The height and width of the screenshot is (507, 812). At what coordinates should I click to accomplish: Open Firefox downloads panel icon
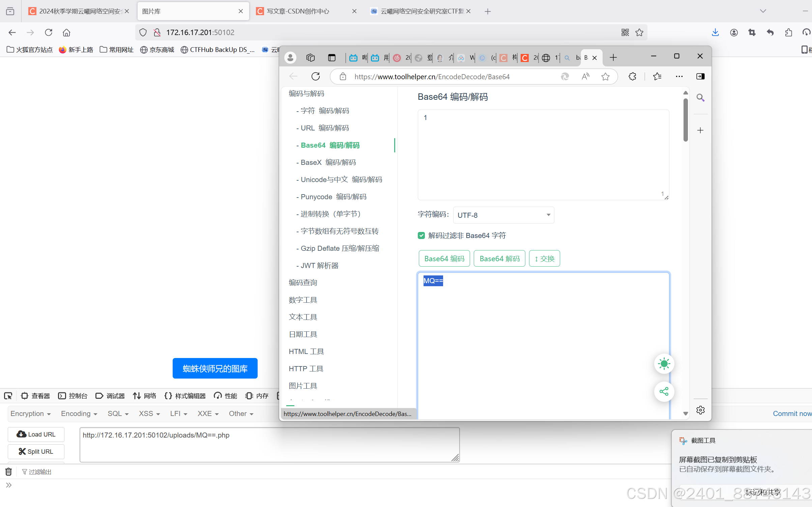715,32
